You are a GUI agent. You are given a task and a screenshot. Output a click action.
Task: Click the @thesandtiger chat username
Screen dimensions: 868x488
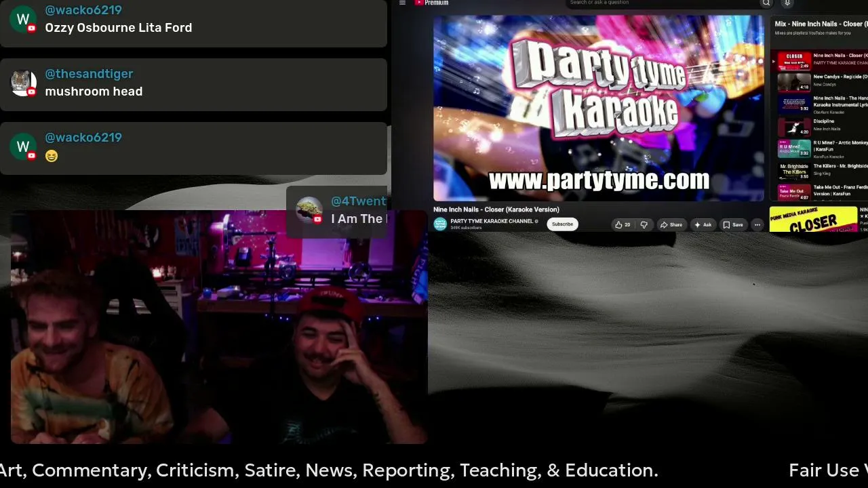(89, 74)
